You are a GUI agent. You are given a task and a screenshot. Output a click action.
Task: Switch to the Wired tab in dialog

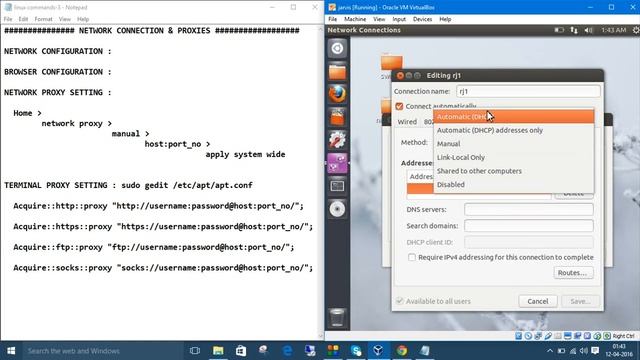click(x=407, y=122)
